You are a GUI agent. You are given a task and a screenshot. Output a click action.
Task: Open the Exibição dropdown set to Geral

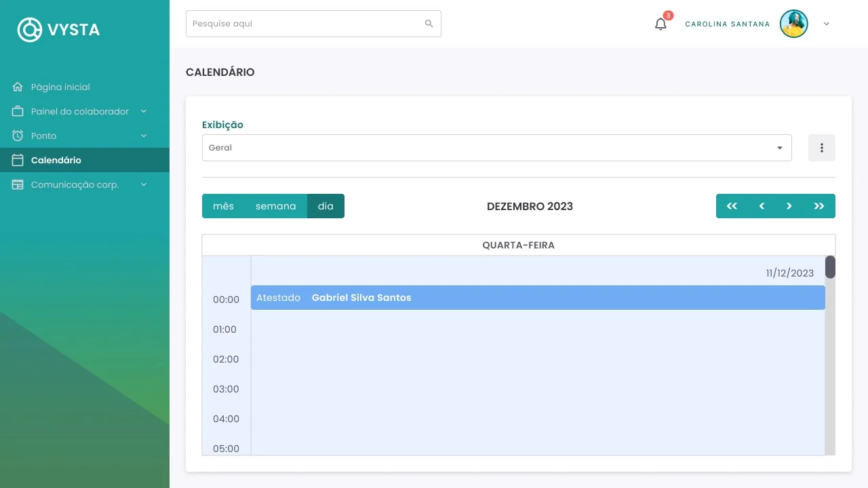pos(497,148)
